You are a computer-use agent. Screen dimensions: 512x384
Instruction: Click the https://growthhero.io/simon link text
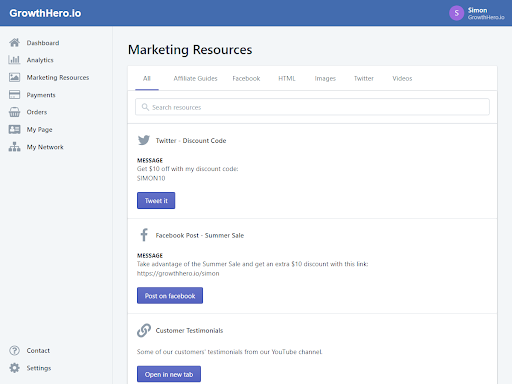click(x=178, y=273)
